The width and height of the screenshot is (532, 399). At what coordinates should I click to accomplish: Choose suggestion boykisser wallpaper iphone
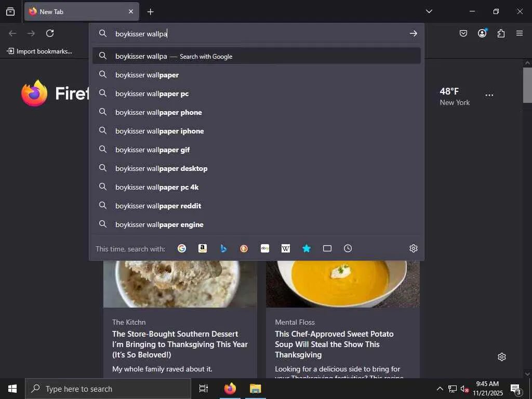point(257,130)
